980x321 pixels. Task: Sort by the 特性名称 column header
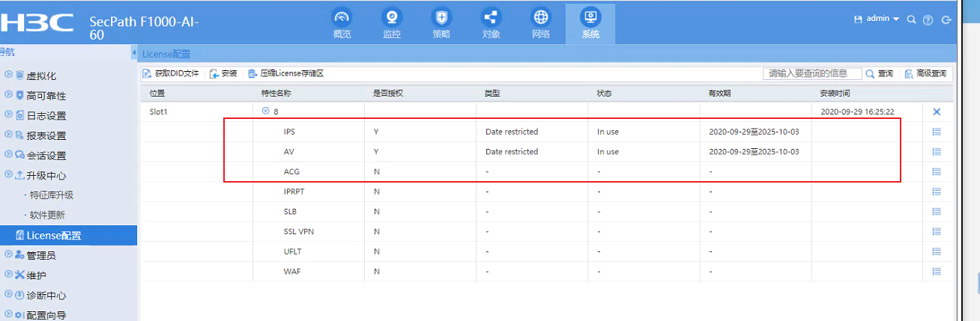276,94
